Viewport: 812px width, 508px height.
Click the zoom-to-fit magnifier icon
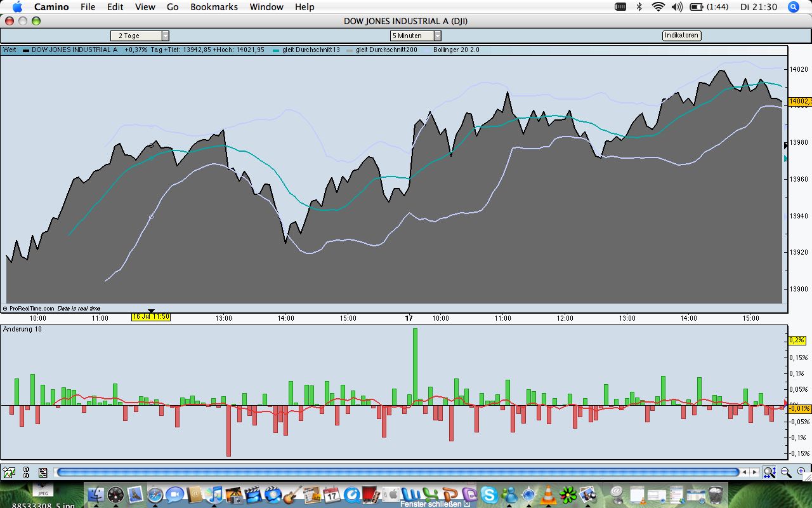point(769,472)
